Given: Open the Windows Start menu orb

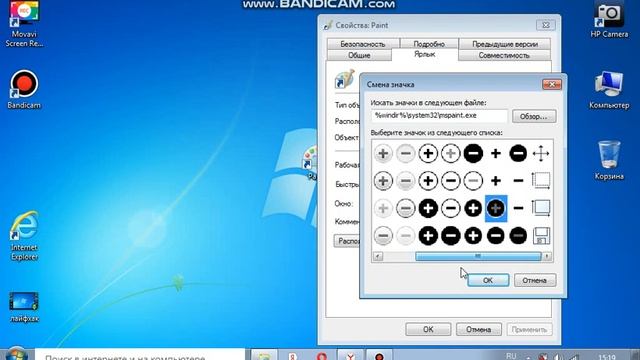Looking at the screenshot, I should (x=16, y=354).
